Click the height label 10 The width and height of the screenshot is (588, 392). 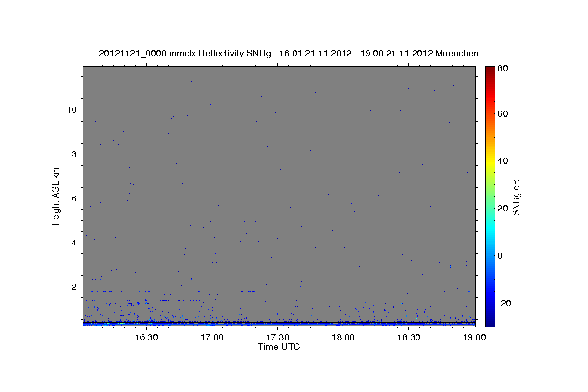[x=73, y=110]
